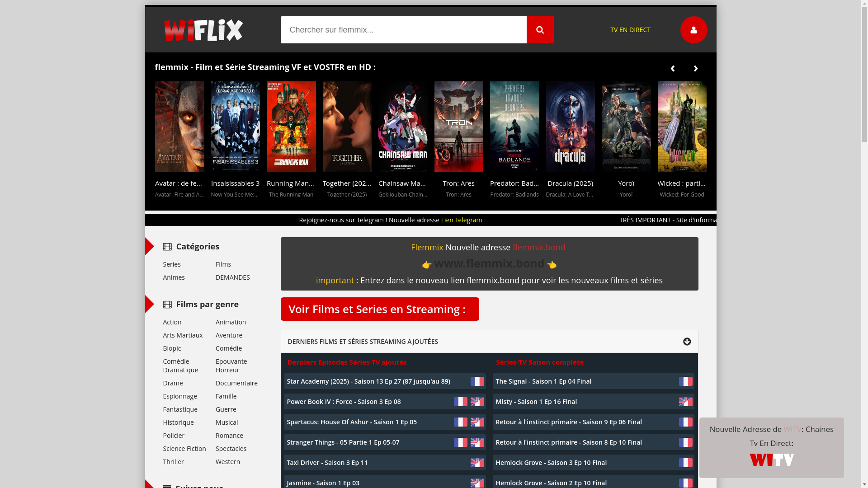The height and width of the screenshot is (488, 868).
Task: Click French flag on Power Book IV row
Action: click(460, 402)
